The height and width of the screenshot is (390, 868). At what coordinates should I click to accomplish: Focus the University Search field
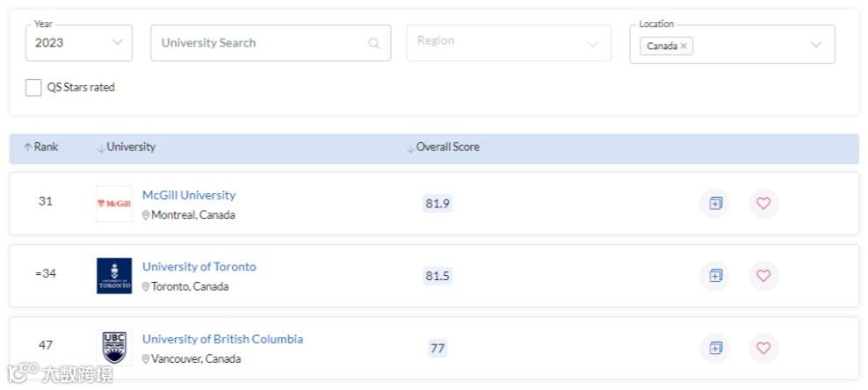(x=271, y=42)
